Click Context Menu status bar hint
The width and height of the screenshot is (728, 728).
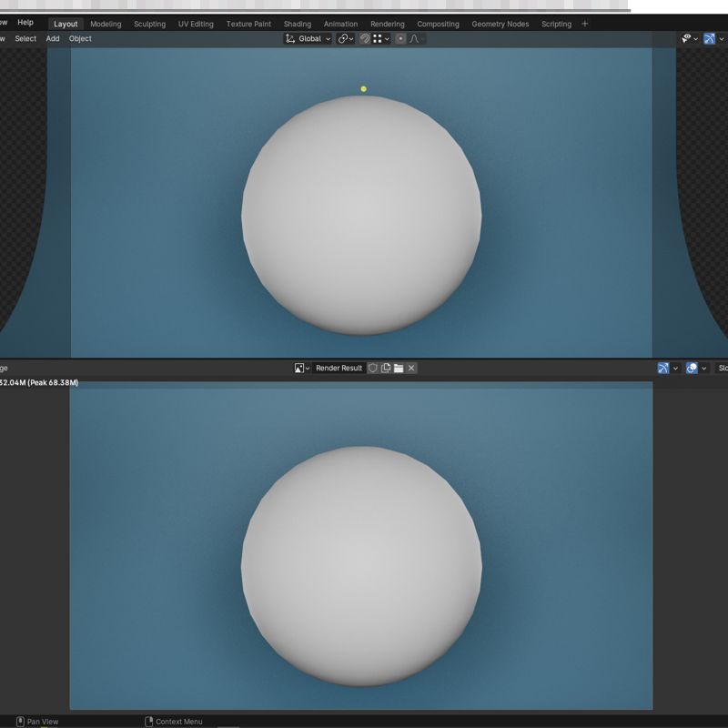[x=174, y=722]
